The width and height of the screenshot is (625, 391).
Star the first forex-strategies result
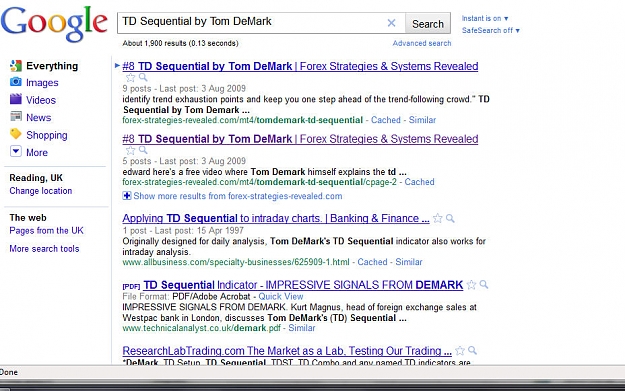point(130,77)
